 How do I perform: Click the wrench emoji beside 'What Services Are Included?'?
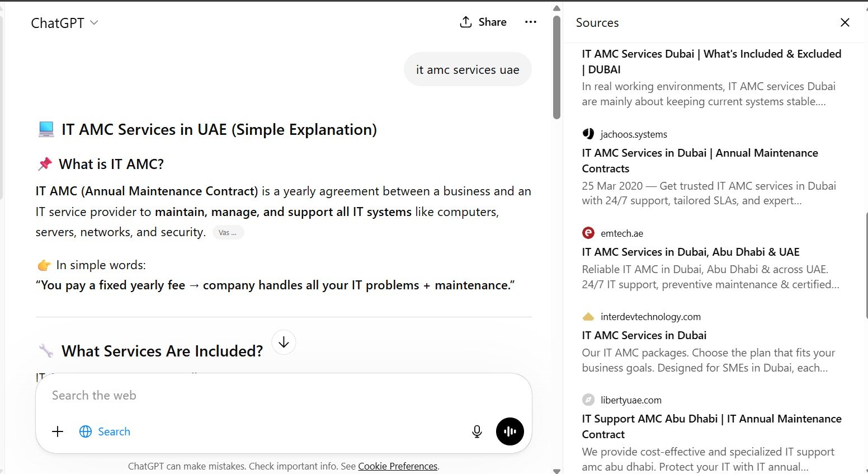click(46, 351)
